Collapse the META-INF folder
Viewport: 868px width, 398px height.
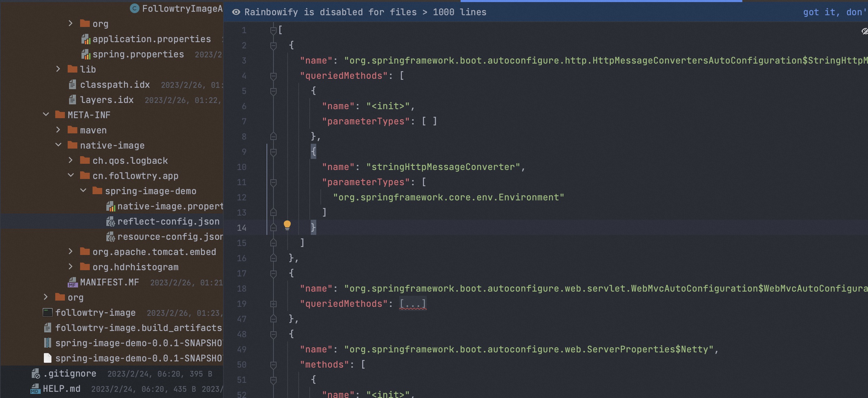click(x=46, y=114)
